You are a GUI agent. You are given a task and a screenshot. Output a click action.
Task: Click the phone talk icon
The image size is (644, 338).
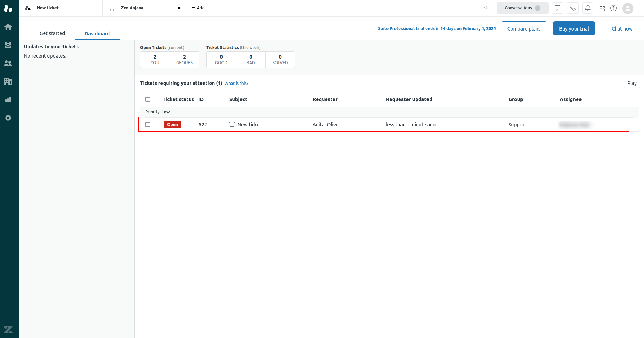572,8
